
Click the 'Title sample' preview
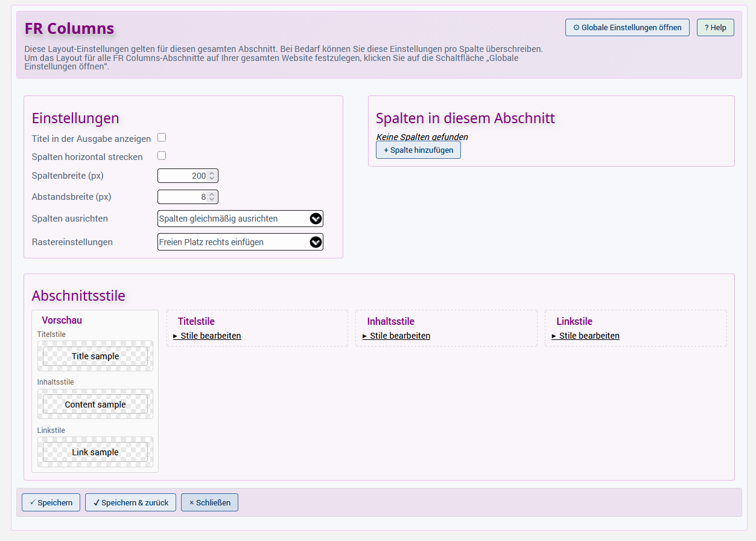coord(95,356)
